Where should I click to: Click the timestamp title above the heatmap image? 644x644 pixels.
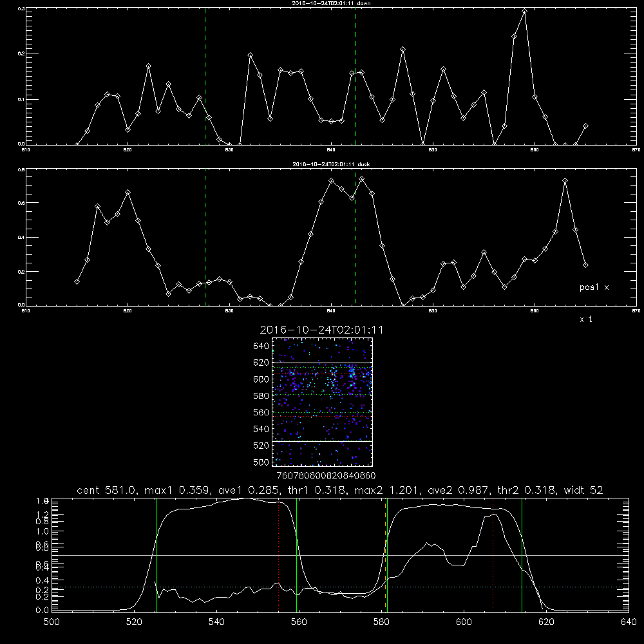click(x=321, y=330)
